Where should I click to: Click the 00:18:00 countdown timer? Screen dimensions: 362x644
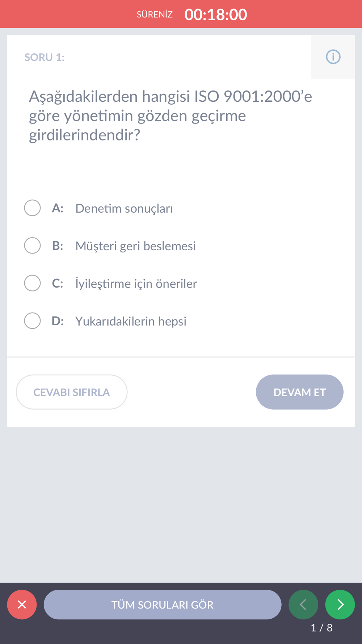point(216,14)
